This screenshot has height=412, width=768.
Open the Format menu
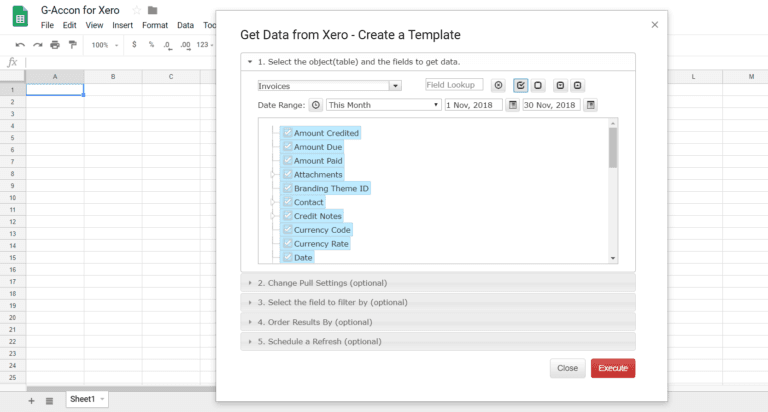(155, 25)
